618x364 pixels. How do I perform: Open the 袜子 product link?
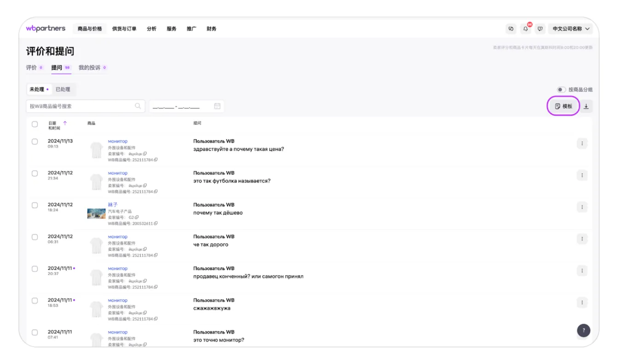coord(113,205)
